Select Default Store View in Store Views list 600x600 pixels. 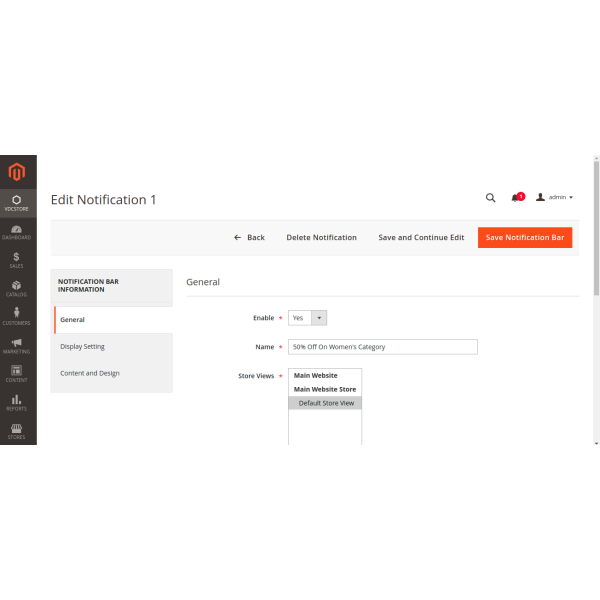tap(326, 403)
